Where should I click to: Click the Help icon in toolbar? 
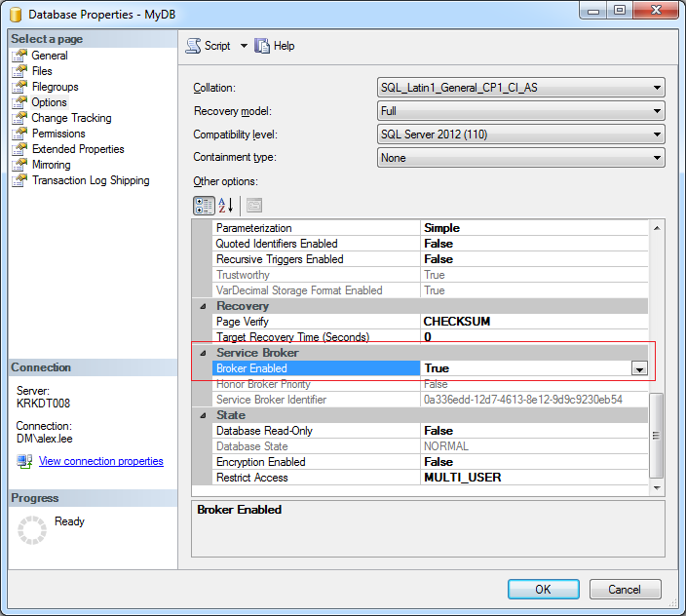tap(261, 46)
